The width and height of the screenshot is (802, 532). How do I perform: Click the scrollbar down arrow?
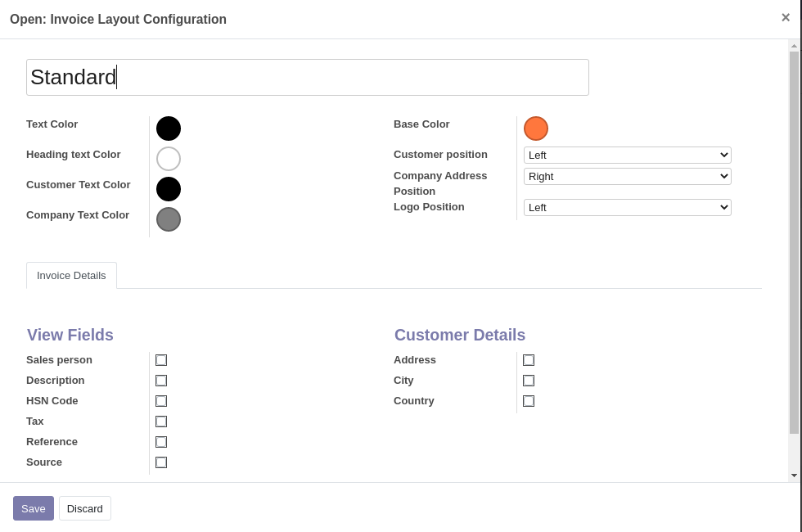pyautogui.click(x=794, y=476)
